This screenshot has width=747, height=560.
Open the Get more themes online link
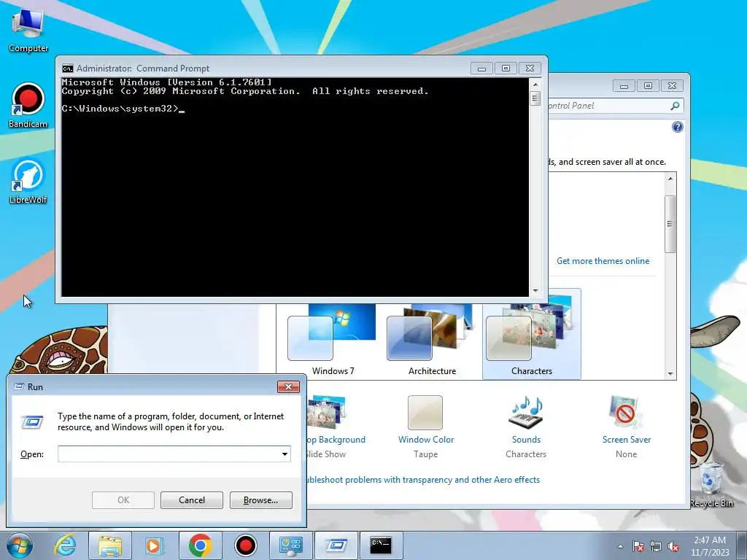coord(603,261)
